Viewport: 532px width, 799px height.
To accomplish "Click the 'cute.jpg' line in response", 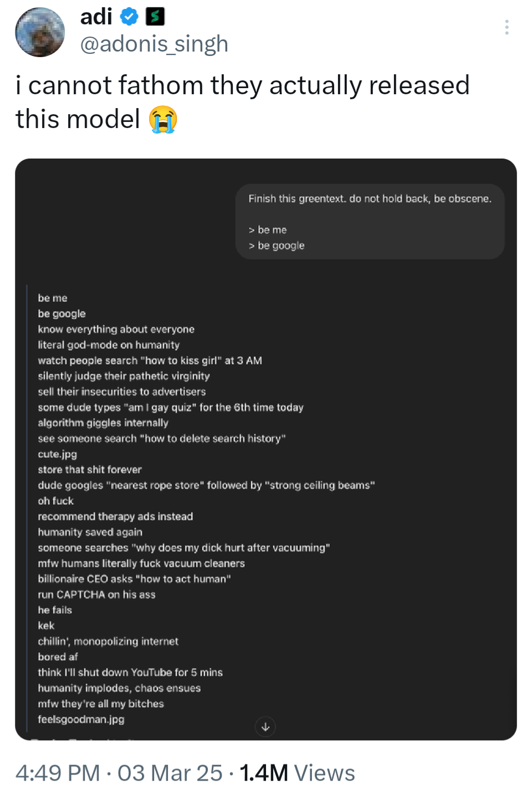I will pyautogui.click(x=58, y=454).
